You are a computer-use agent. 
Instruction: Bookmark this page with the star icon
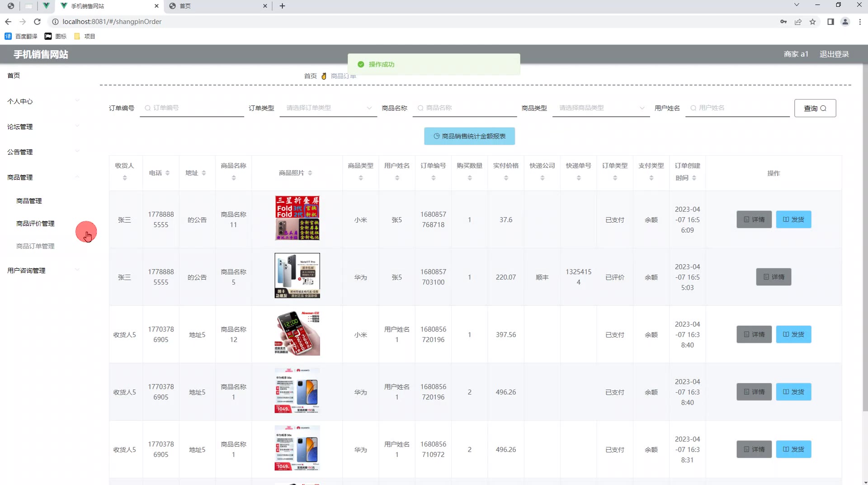point(812,22)
